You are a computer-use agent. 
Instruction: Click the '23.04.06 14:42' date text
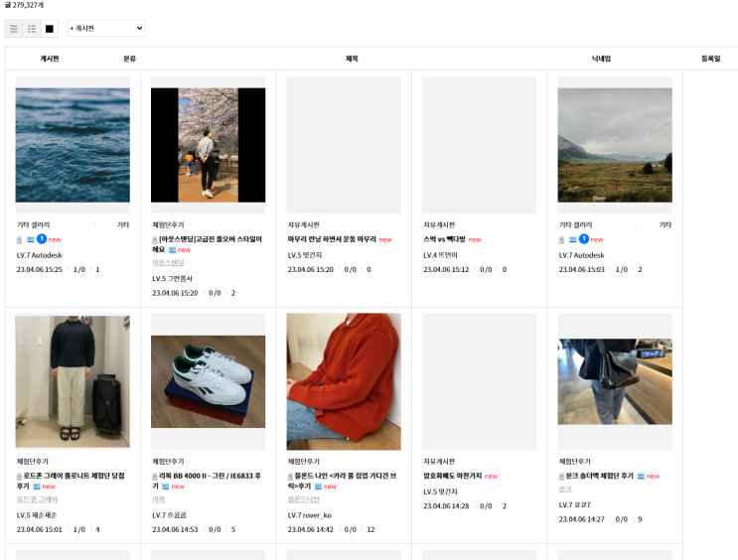pos(311,529)
